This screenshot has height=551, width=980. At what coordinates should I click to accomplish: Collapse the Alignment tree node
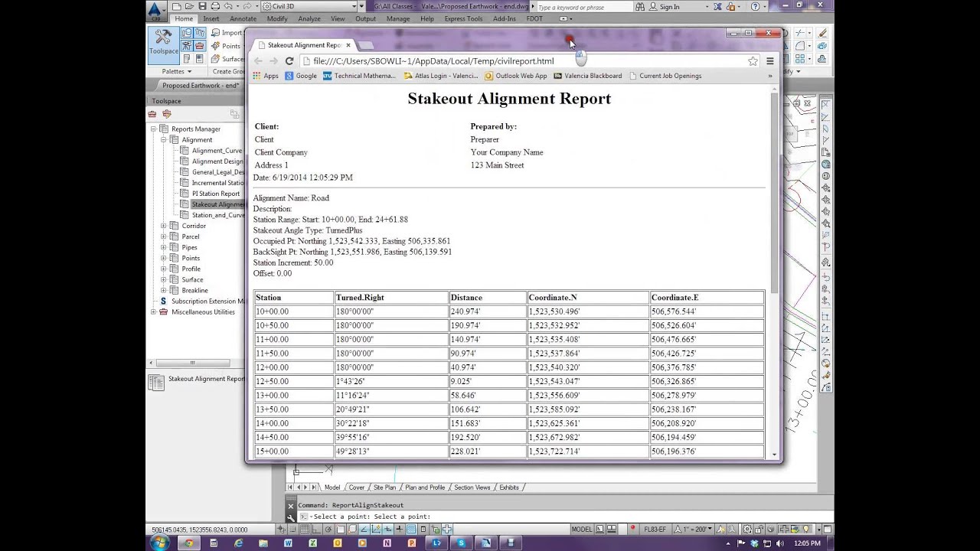click(163, 140)
